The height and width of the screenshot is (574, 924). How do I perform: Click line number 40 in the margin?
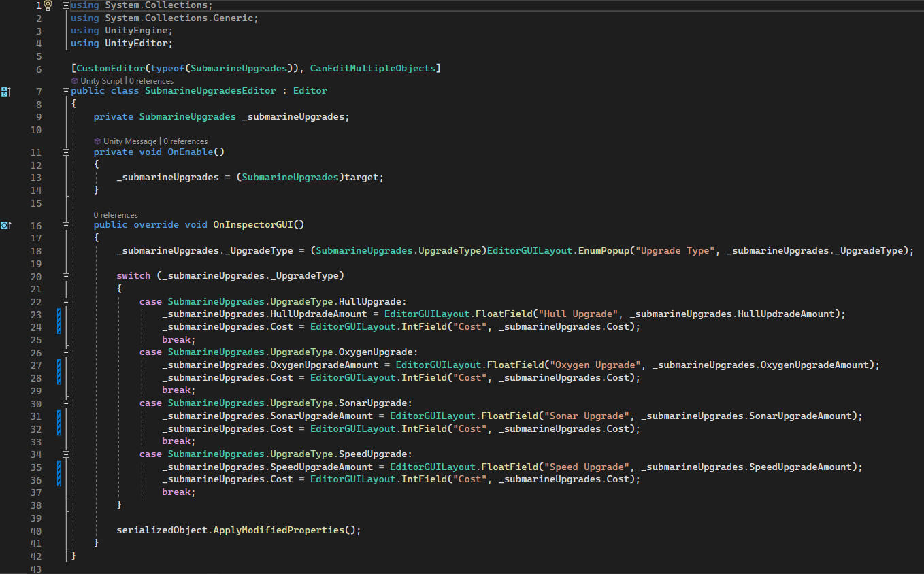click(x=35, y=530)
